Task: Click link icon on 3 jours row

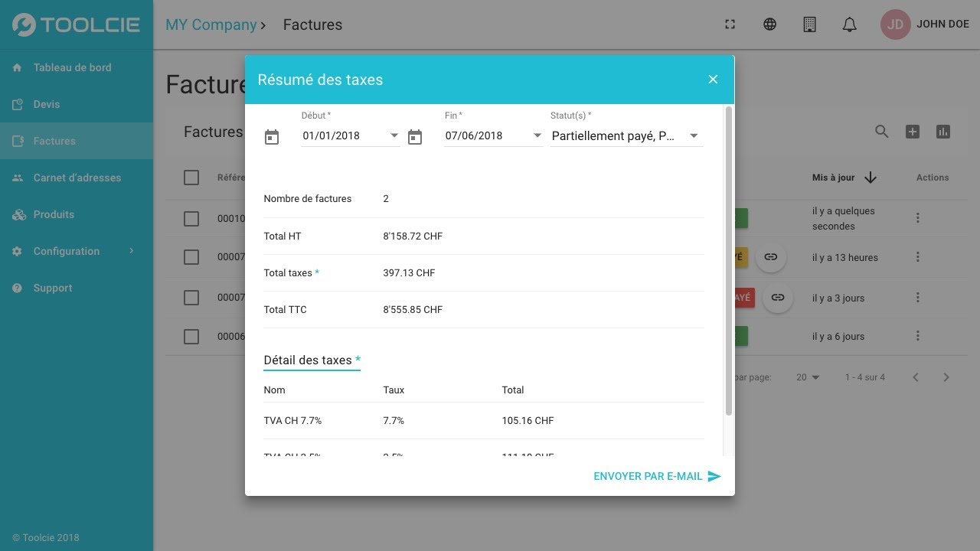Action: [x=778, y=298]
